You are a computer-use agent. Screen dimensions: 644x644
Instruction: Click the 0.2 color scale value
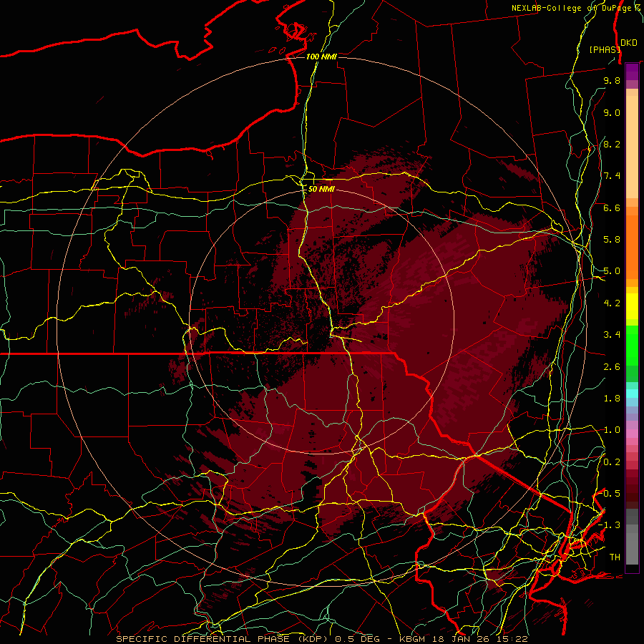pyautogui.click(x=612, y=462)
